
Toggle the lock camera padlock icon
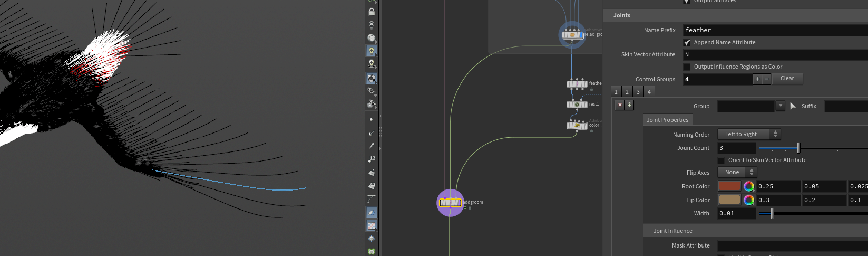[x=372, y=12]
